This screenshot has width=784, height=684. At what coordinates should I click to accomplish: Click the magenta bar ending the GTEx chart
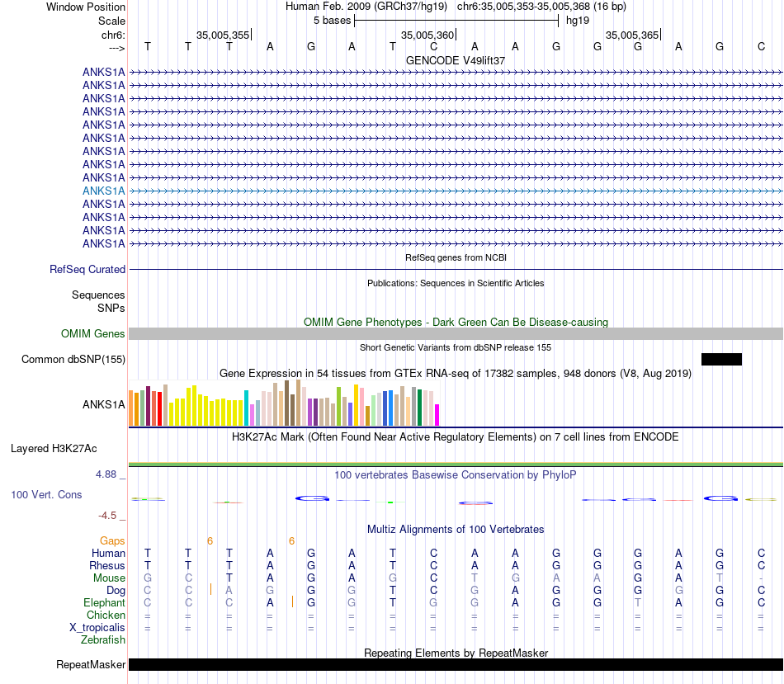click(x=437, y=415)
